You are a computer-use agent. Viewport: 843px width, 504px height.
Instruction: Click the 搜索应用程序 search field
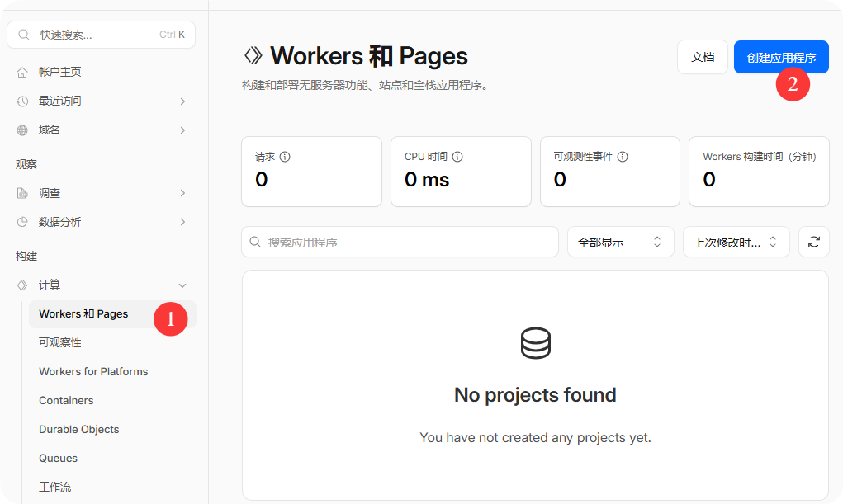click(x=400, y=242)
